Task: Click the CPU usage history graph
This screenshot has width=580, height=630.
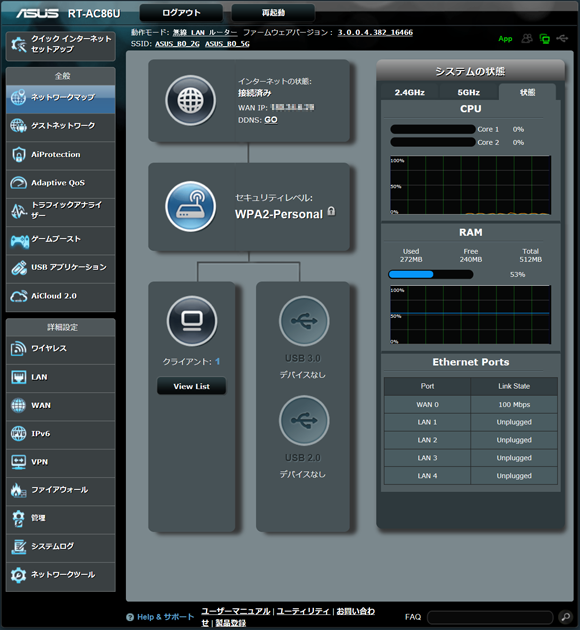Action: (x=470, y=185)
